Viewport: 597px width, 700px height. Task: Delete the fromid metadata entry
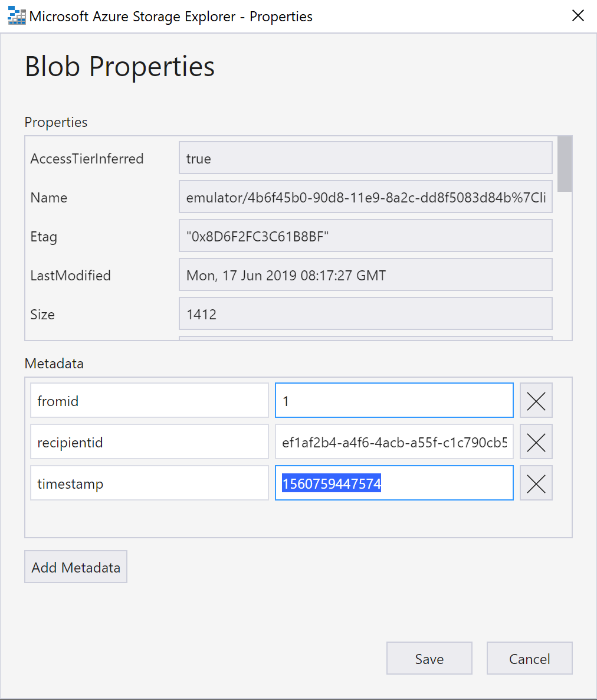[x=536, y=400]
